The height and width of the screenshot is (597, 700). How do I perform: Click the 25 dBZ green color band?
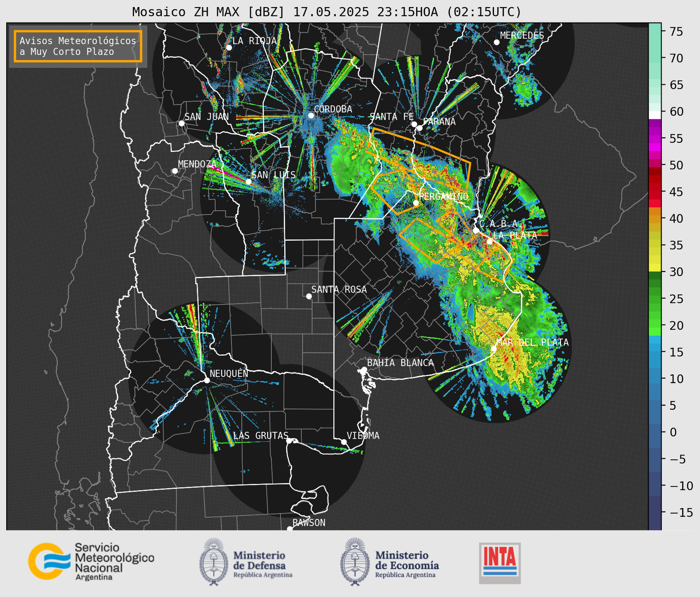pos(655,298)
